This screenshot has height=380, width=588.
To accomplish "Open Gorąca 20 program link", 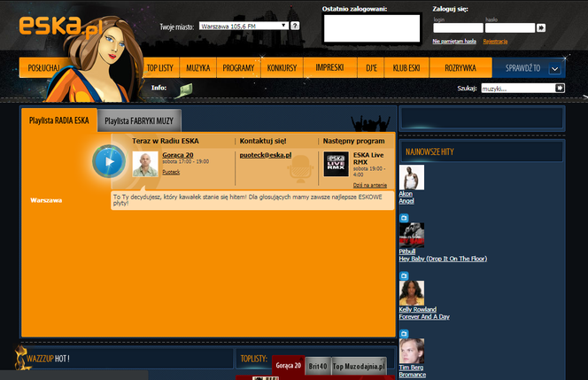I will tap(178, 155).
